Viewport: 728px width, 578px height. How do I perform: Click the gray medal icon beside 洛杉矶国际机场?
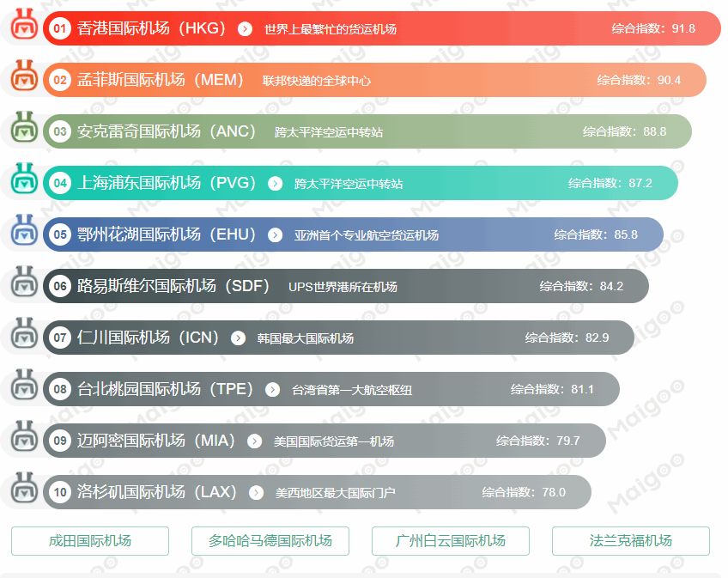tap(24, 488)
